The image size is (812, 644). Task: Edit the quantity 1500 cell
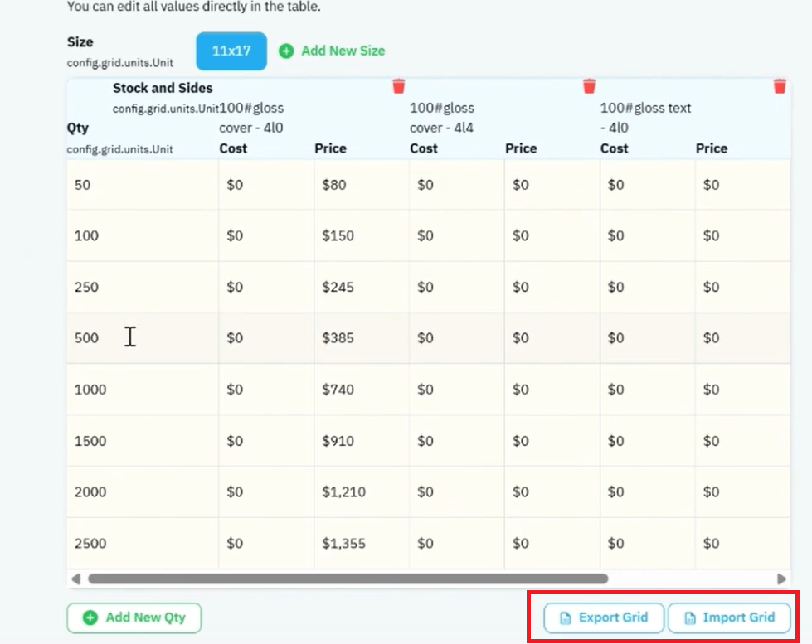(143, 441)
